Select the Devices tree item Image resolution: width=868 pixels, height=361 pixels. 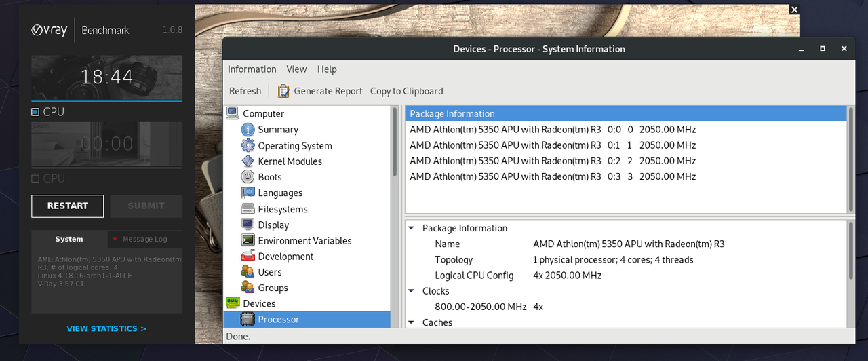point(259,303)
